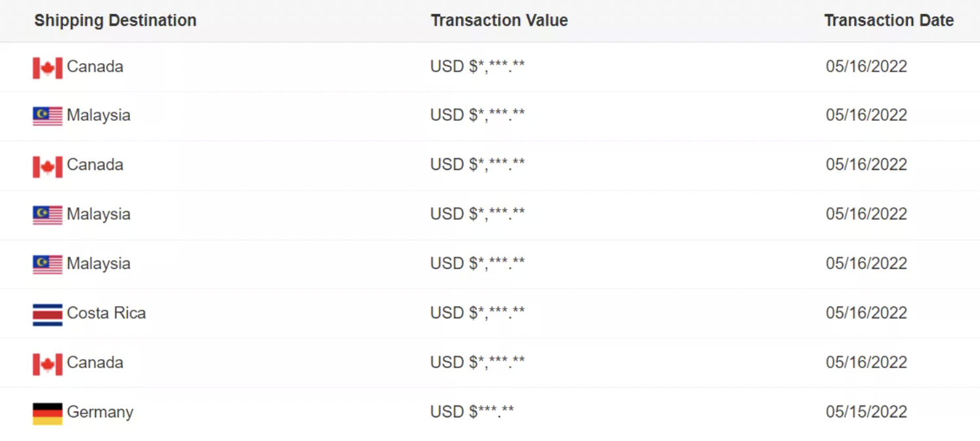
Task: Select the Canada flag in the third row
Action: tap(47, 166)
